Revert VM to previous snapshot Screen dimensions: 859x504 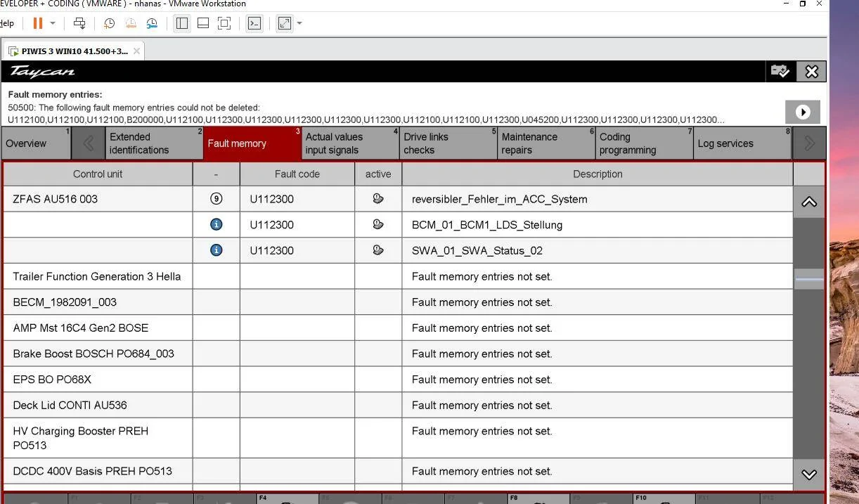click(x=131, y=23)
